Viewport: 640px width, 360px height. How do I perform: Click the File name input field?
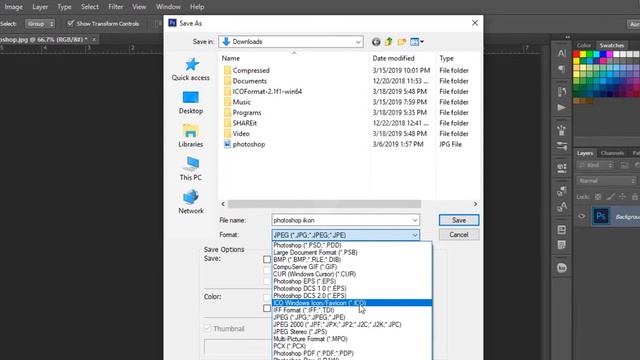tap(341, 220)
